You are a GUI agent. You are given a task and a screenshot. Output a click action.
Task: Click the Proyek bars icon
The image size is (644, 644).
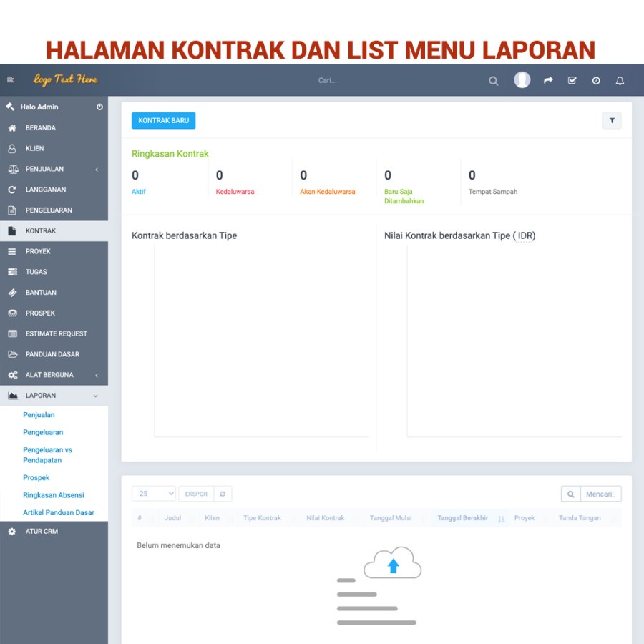12,251
